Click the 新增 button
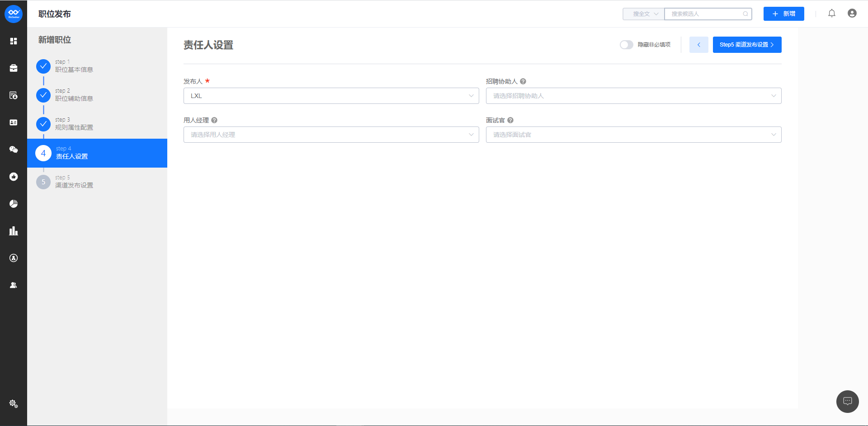This screenshot has width=868, height=426. [784, 14]
